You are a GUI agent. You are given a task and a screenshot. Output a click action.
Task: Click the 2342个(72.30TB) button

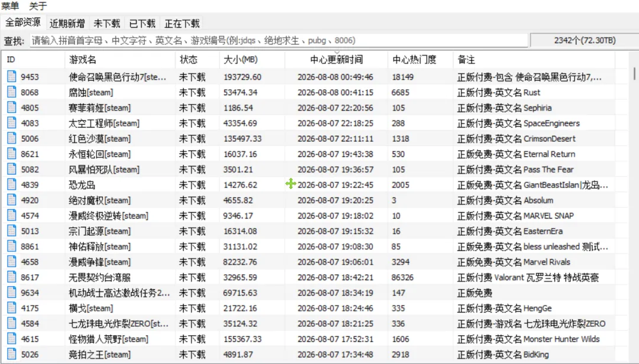click(x=585, y=40)
